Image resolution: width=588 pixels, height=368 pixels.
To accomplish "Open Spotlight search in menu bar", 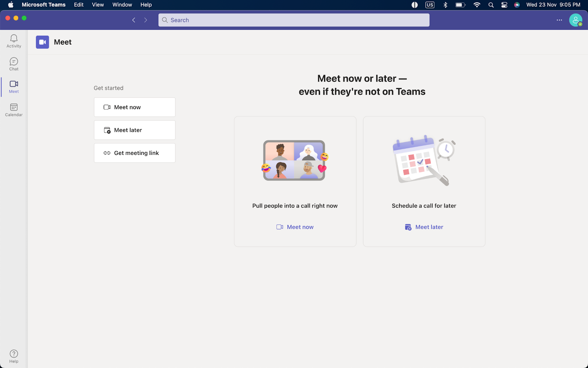I will 491,5.
